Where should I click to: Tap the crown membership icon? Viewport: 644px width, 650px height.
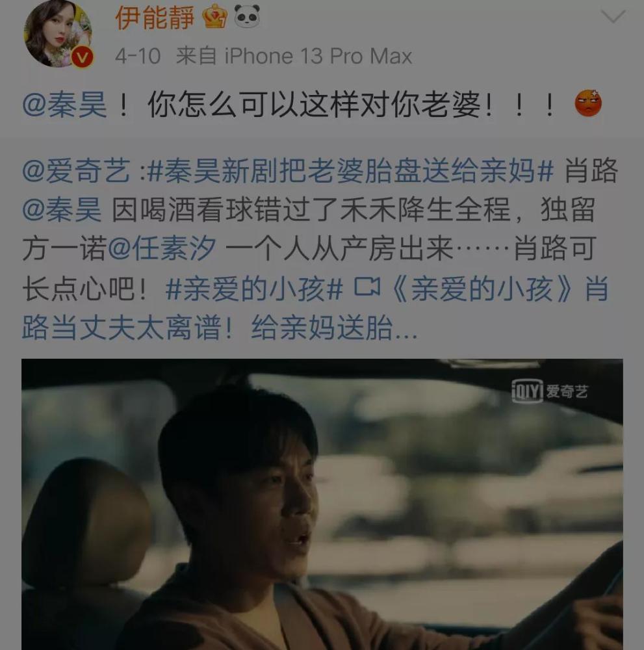pyautogui.click(x=214, y=17)
